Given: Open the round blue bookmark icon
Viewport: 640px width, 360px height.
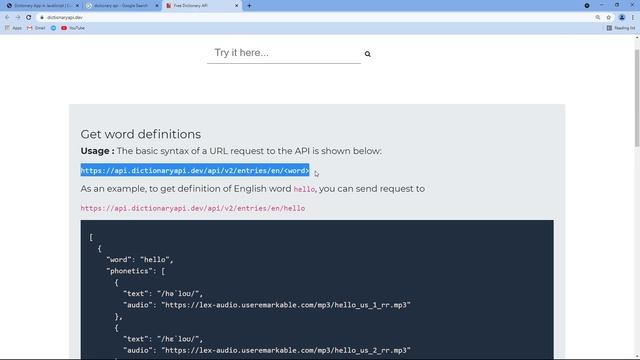Looking at the screenshot, I should pyautogui.click(x=53, y=28).
